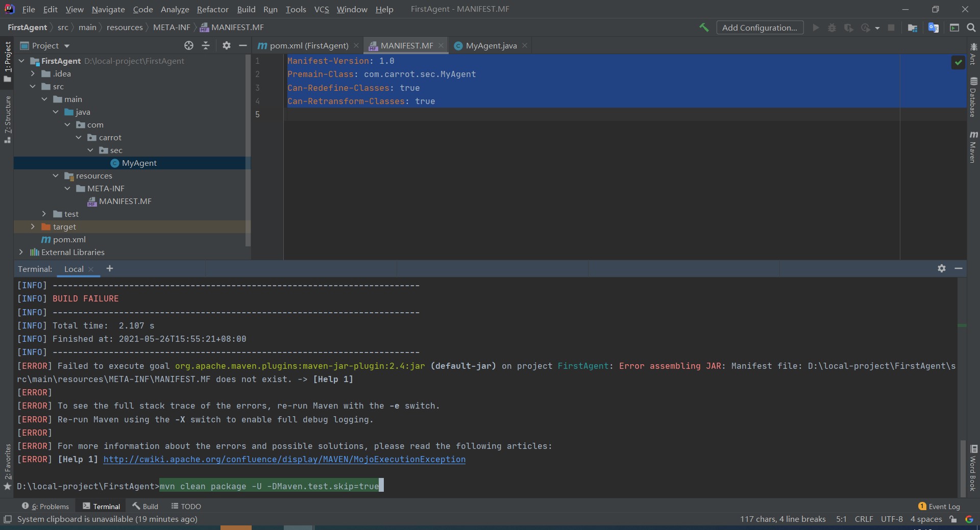Click the Run play icon in toolbar
The image size is (980, 530).
pos(816,28)
